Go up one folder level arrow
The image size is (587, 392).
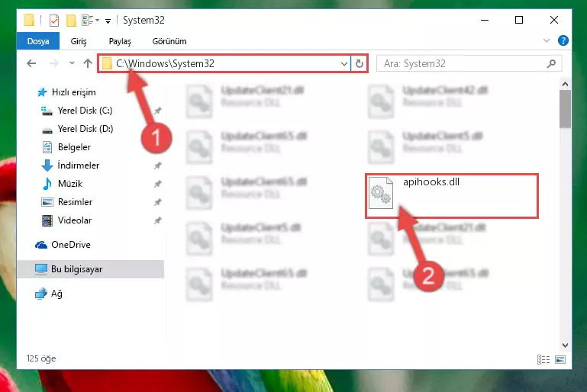click(x=88, y=63)
